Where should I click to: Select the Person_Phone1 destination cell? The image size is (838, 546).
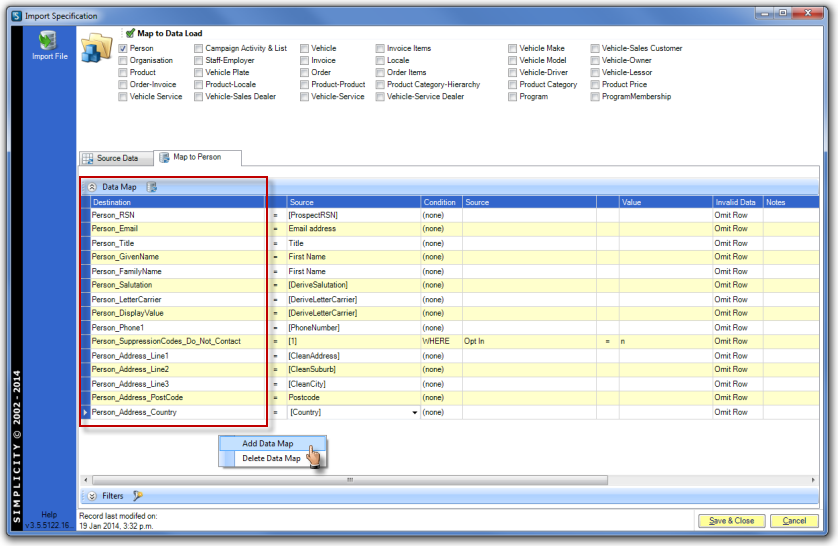click(177, 327)
